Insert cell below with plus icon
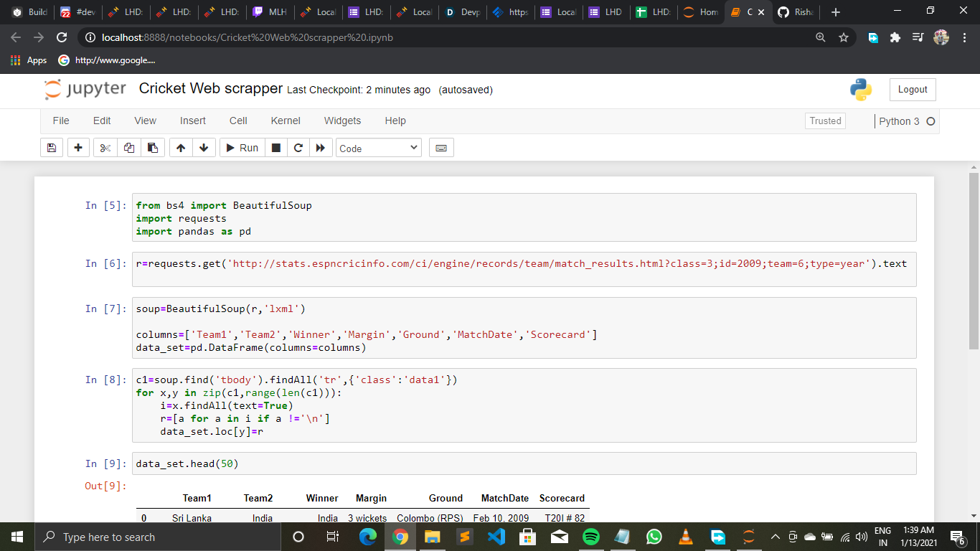980x551 pixels. [78, 148]
